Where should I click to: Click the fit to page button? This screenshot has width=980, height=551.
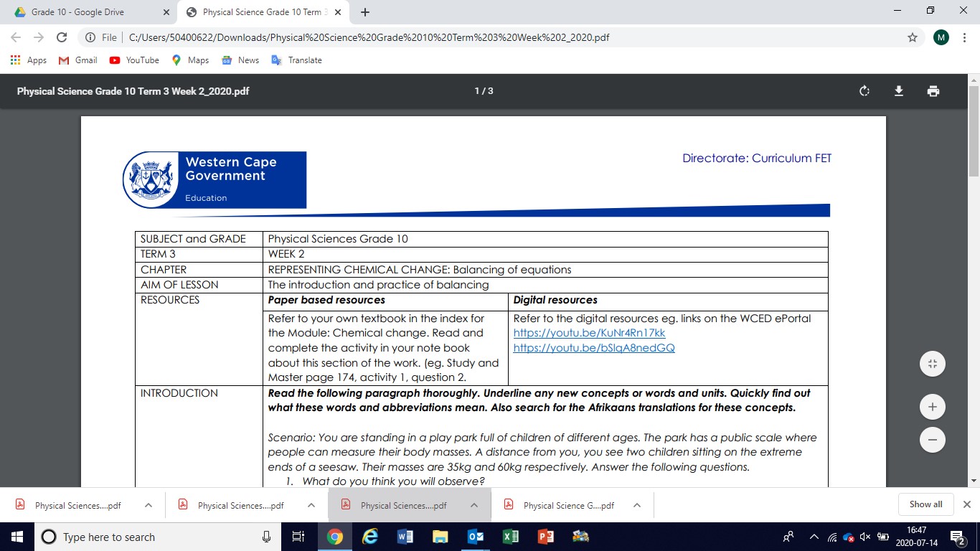coord(933,364)
